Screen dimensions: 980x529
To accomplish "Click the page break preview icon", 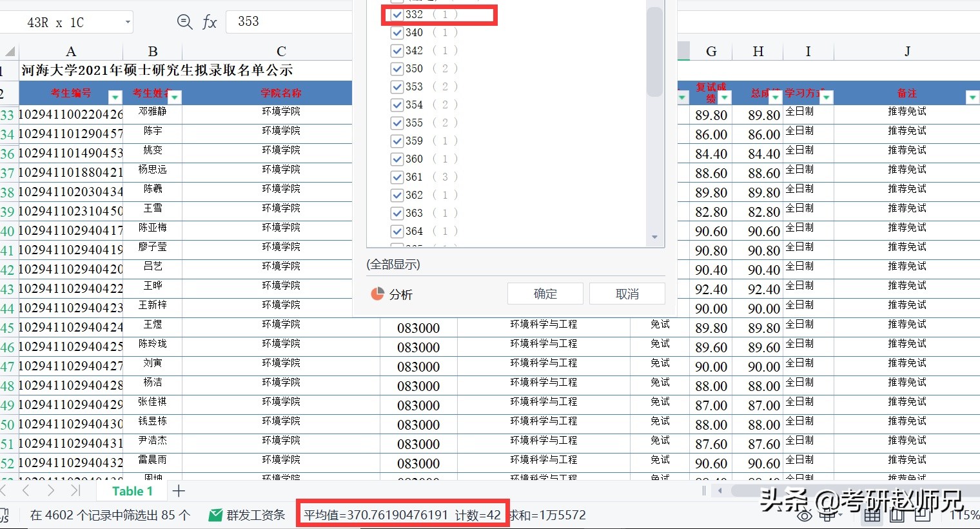I will (x=922, y=516).
